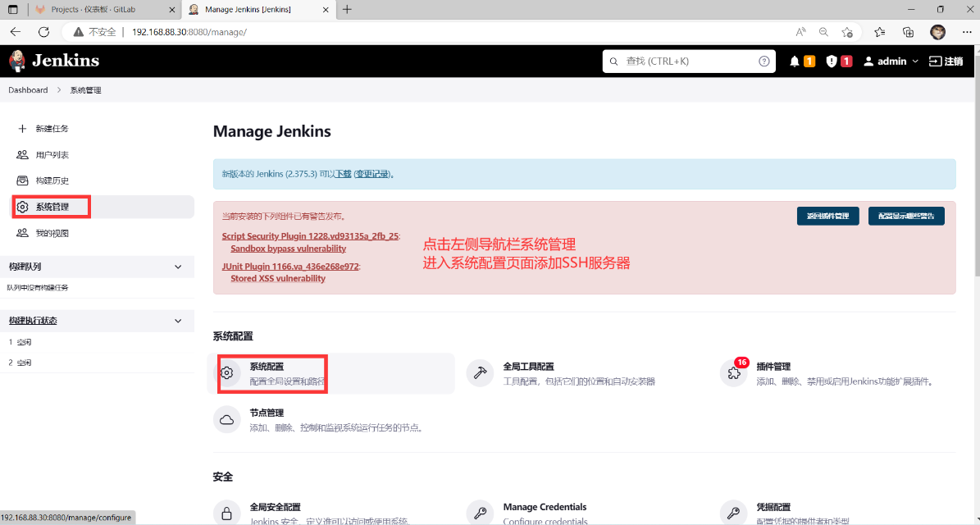
Task: Open the admin user dropdown
Action: click(x=891, y=62)
